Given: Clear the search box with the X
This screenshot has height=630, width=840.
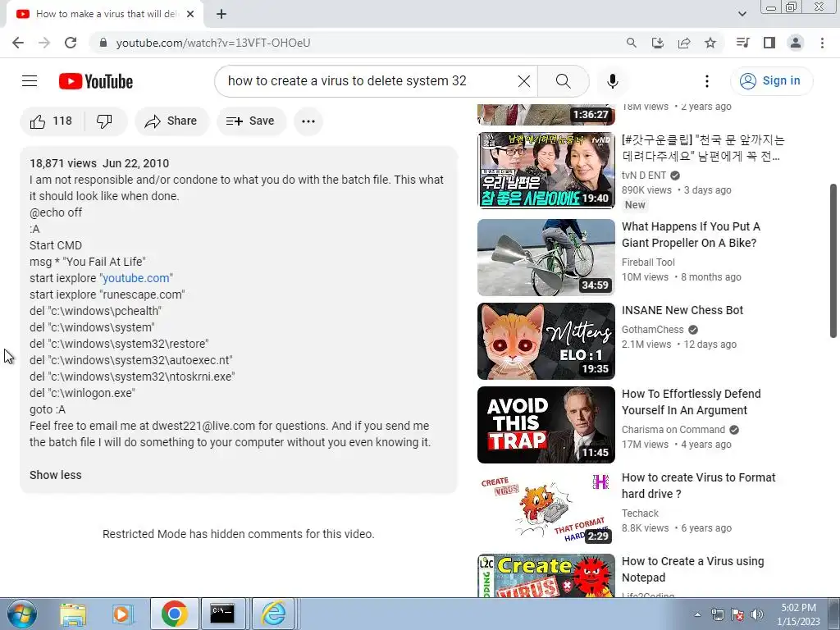Looking at the screenshot, I should [x=524, y=81].
